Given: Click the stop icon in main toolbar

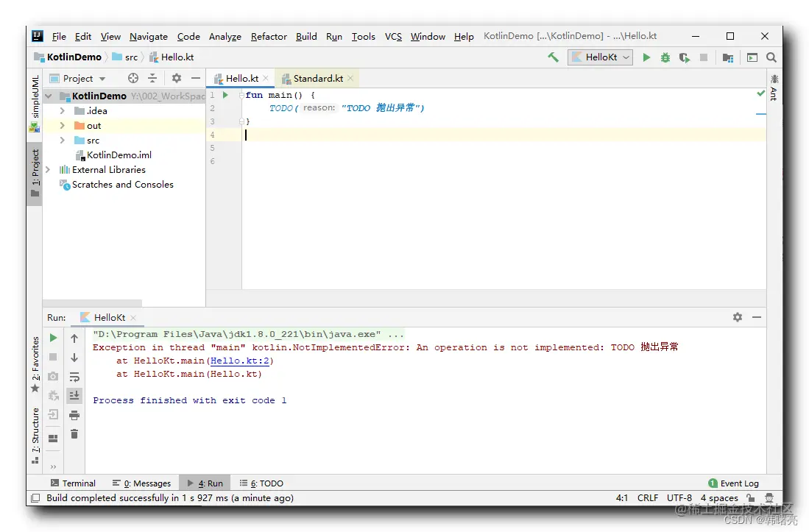Looking at the screenshot, I should (x=703, y=57).
